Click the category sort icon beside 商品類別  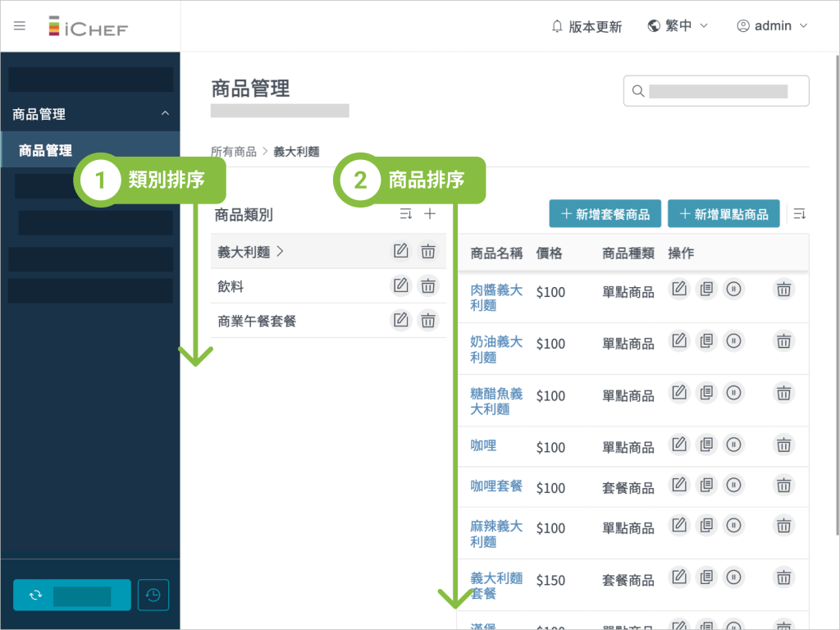point(405,215)
